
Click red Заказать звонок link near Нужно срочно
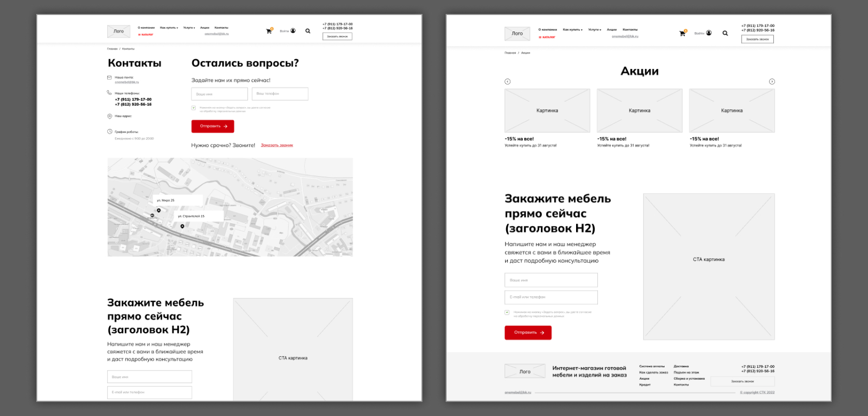tap(277, 146)
